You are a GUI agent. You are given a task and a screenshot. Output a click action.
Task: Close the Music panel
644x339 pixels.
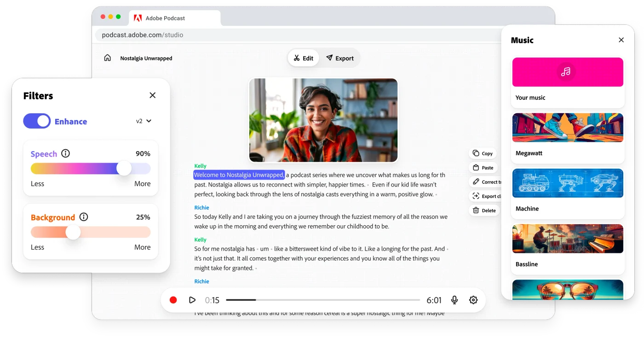tap(621, 40)
